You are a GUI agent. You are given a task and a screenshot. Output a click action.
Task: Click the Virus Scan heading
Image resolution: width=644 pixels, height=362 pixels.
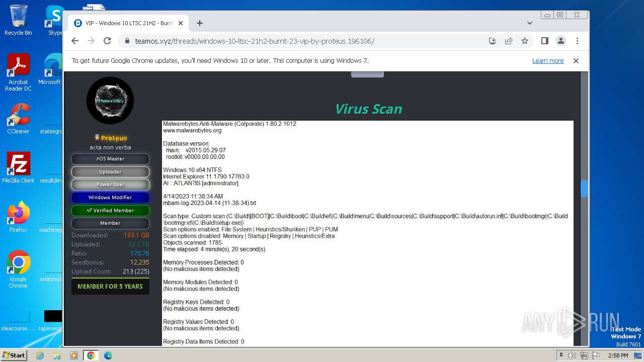tap(368, 109)
